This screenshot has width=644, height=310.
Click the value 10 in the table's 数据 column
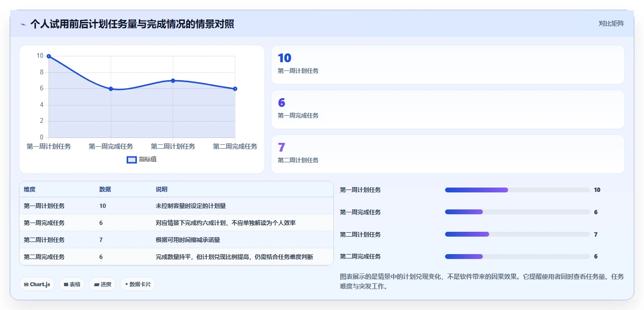(x=103, y=206)
